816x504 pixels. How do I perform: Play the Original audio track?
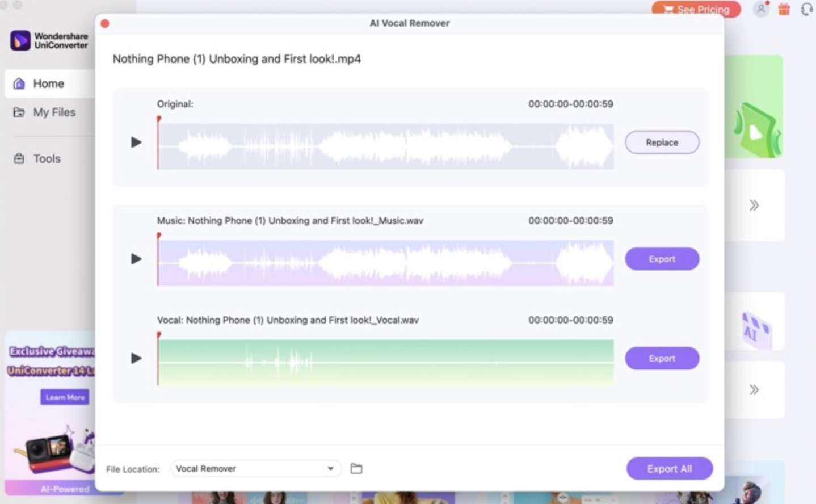click(136, 142)
